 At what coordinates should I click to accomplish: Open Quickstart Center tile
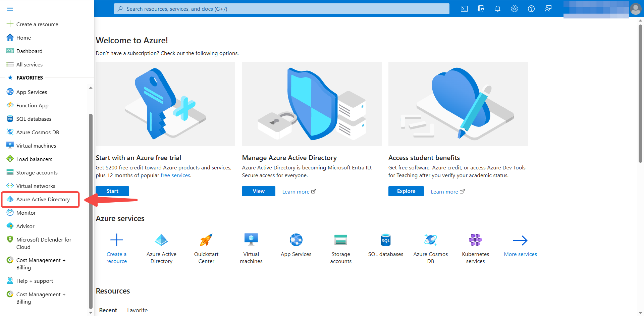click(x=206, y=249)
